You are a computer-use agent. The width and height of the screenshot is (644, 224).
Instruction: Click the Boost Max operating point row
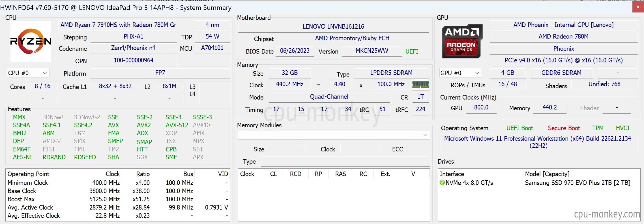coord(118,199)
